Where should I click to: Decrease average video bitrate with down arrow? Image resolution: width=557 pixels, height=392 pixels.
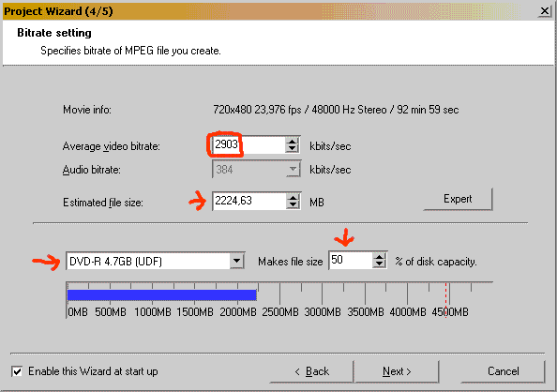[x=292, y=149]
